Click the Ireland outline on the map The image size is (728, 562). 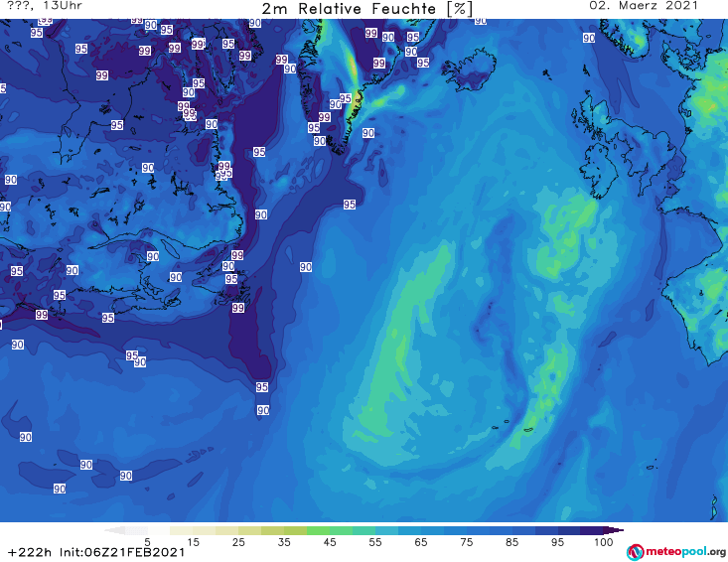tap(598, 172)
